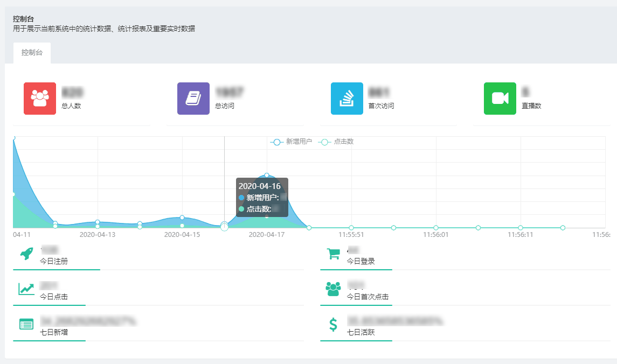Click the 总访问 label text
Image resolution: width=617 pixels, height=364 pixels.
click(x=225, y=106)
